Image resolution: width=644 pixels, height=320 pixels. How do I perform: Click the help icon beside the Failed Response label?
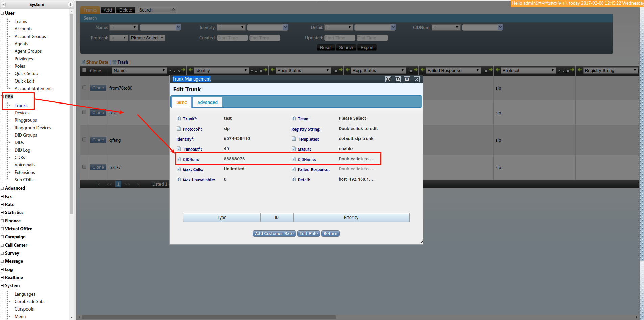pyautogui.click(x=293, y=169)
